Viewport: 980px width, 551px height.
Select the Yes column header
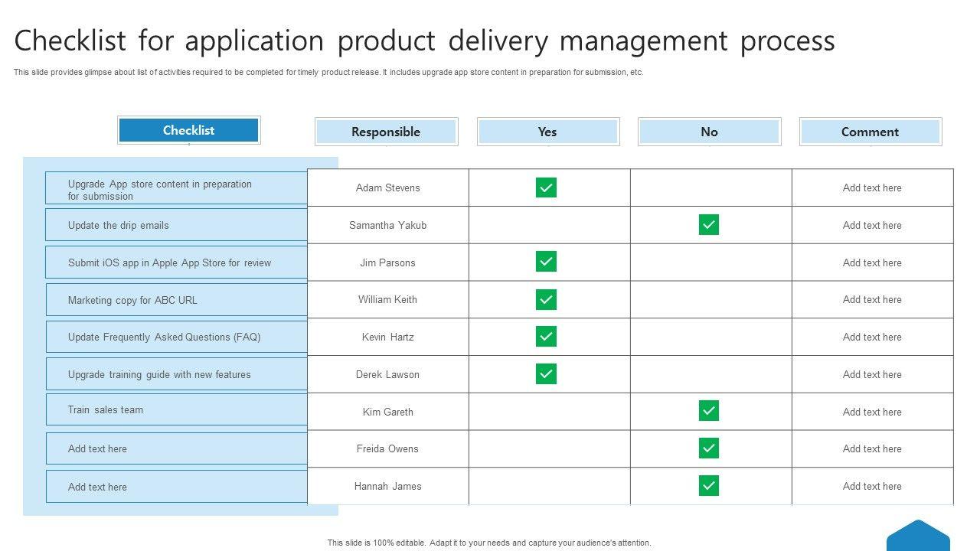tap(547, 132)
